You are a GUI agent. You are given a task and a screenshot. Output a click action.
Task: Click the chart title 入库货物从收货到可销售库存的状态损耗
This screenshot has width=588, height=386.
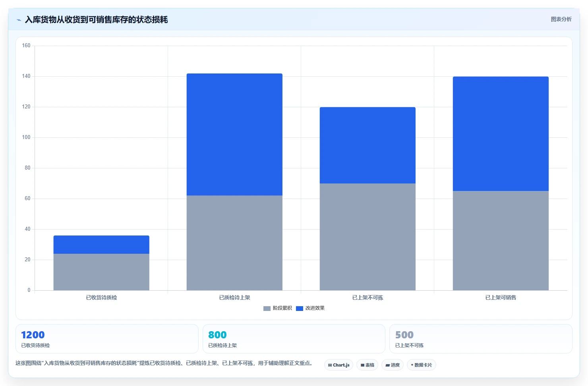pos(96,19)
